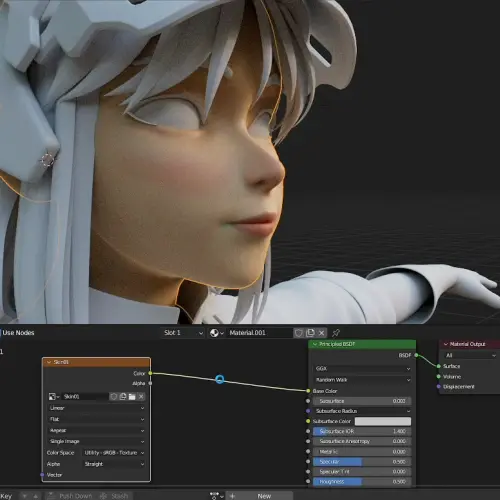The image size is (500, 500).
Task: Open the Single Image source dropdown
Action: pos(97,441)
